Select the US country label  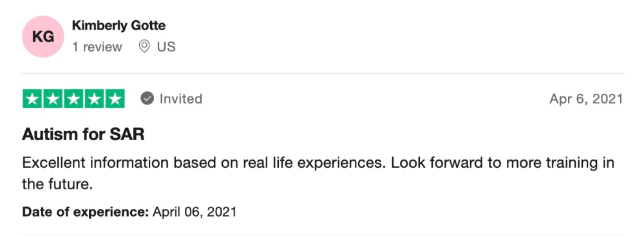pyautogui.click(x=166, y=47)
